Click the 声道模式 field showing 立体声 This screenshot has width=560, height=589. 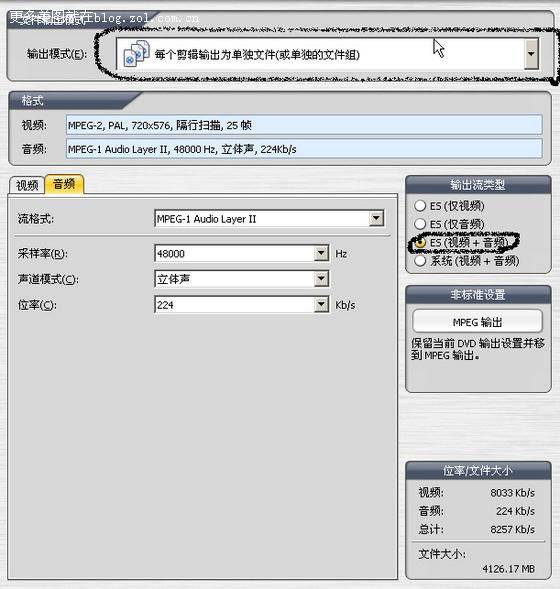click(x=234, y=279)
